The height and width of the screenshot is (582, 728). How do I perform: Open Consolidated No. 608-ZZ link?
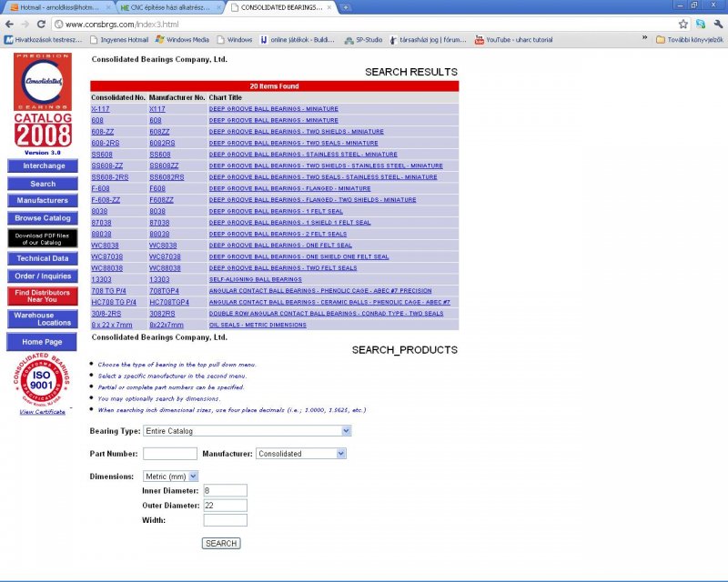pyautogui.click(x=103, y=132)
